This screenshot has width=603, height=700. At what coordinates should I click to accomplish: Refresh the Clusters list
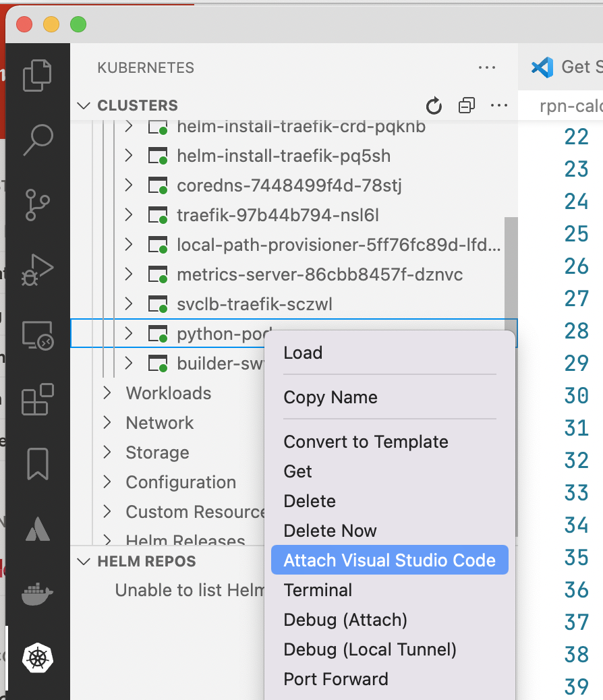pos(434,106)
